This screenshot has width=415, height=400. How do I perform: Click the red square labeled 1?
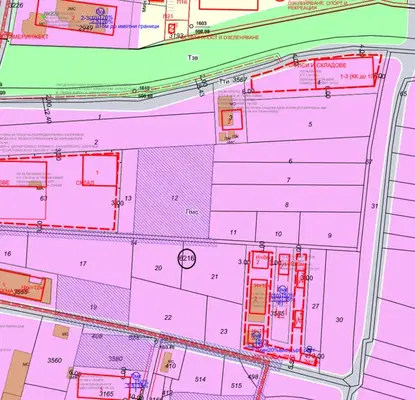tap(99, 170)
